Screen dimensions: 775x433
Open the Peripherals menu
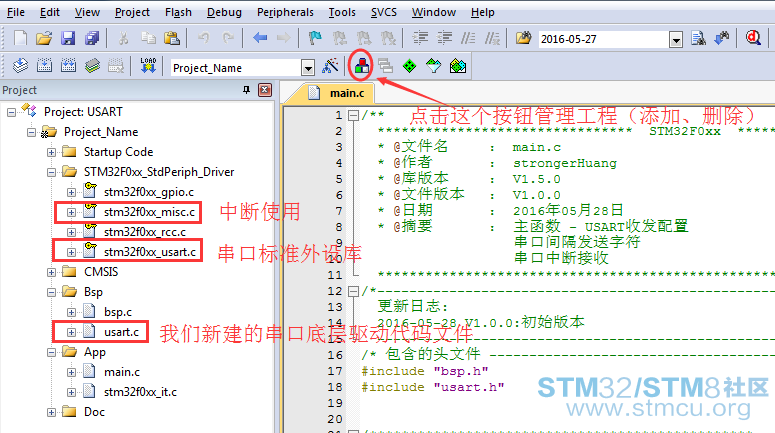285,12
